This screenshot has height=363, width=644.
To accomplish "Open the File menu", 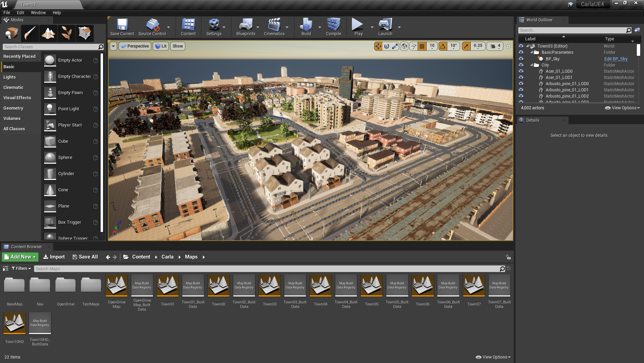I will tap(7, 12).
